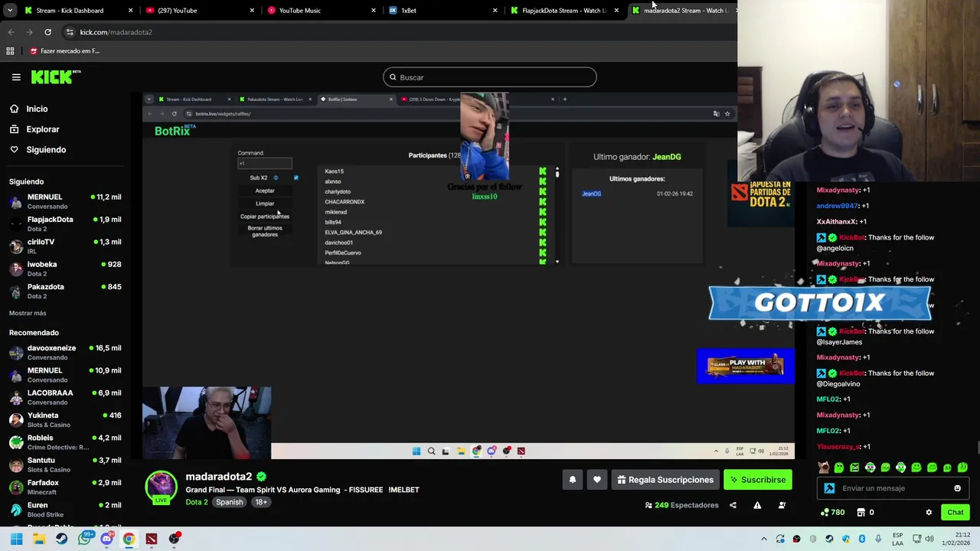Click the madaradota2 channel avatar
980x551 pixels.
161,485
